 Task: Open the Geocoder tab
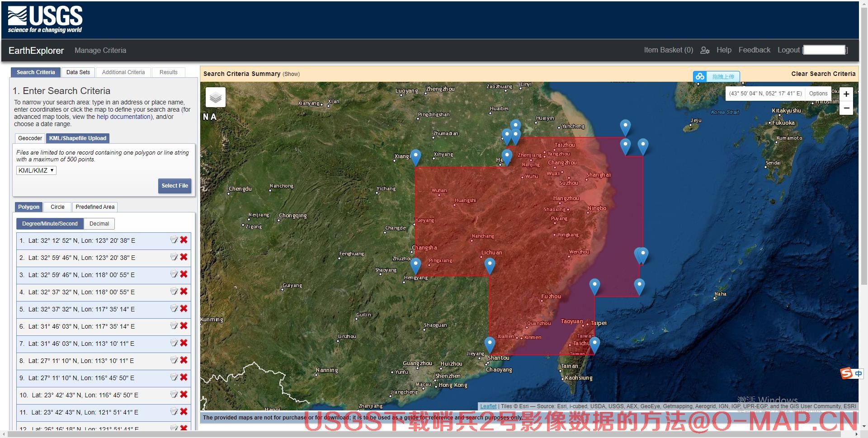coord(30,138)
